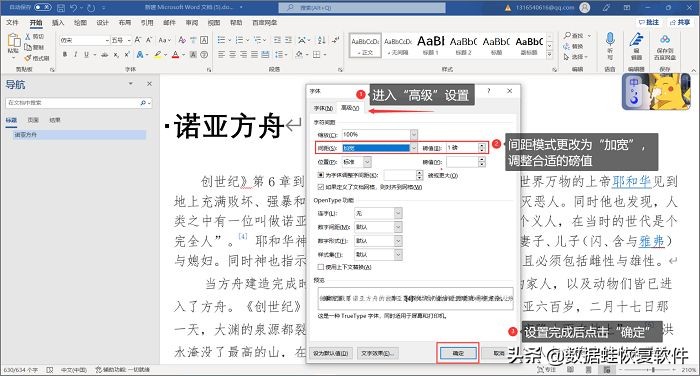The image size is (700, 376).
Task: Click the spacing By value field showing 1 pt
Action: click(x=462, y=148)
